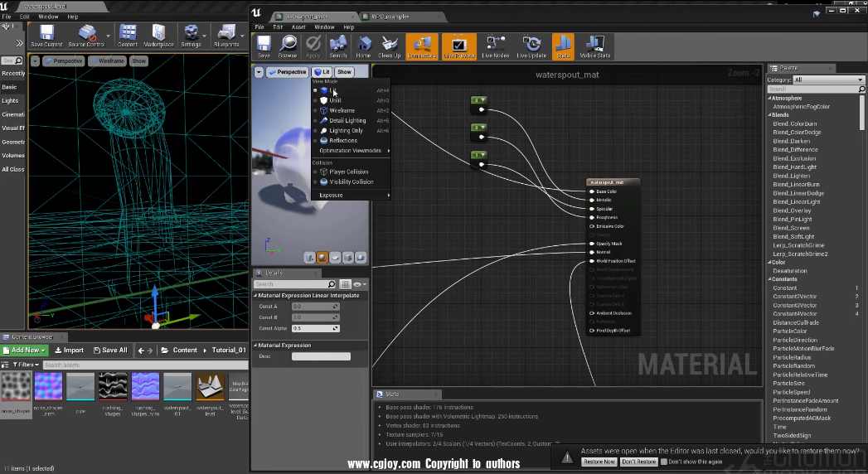The width and height of the screenshot is (868, 474).
Task: Toggle the Stats toolbar button
Action: point(563,46)
